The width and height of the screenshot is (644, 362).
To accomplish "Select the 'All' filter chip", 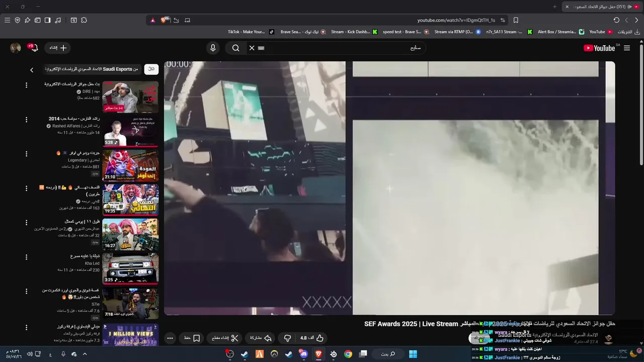I will pos(151,69).
